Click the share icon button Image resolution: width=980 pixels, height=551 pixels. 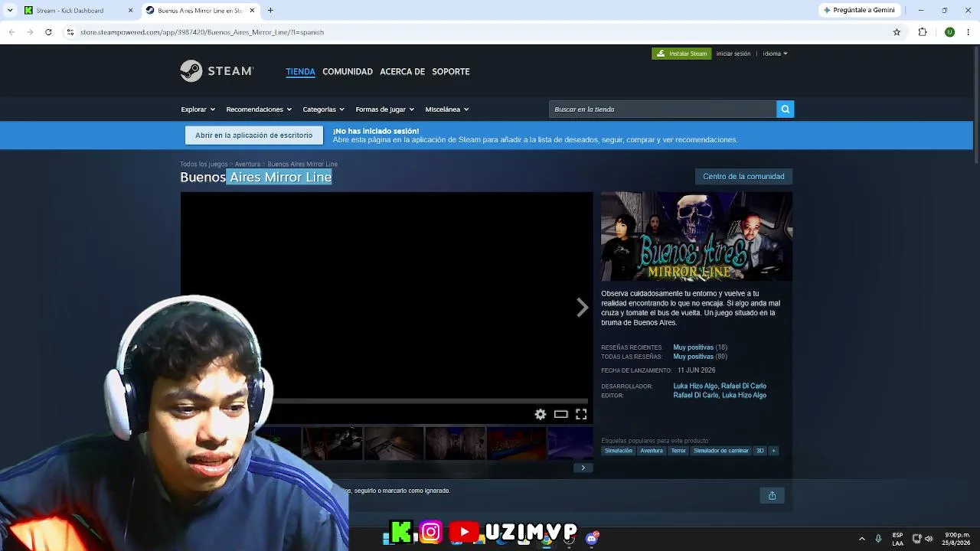coord(772,496)
